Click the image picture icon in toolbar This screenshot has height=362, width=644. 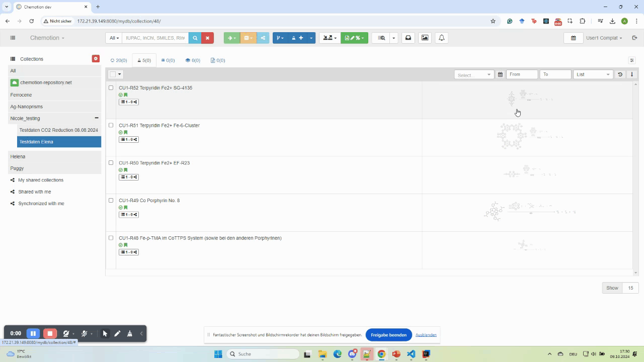click(x=425, y=38)
